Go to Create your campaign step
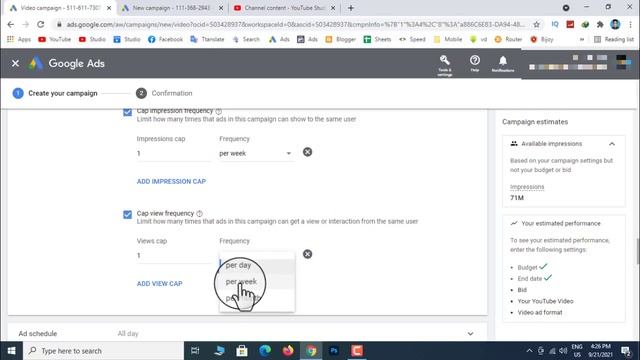 click(55, 93)
